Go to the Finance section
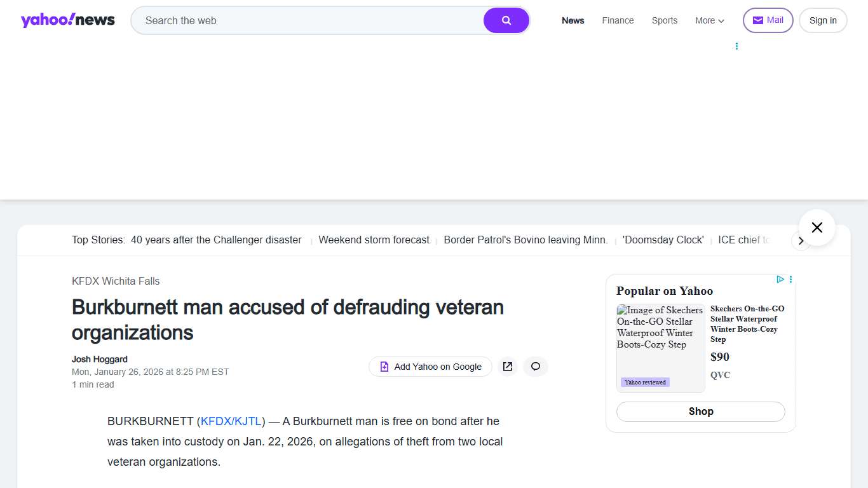Screen dimensions: 868x488 (618, 20)
